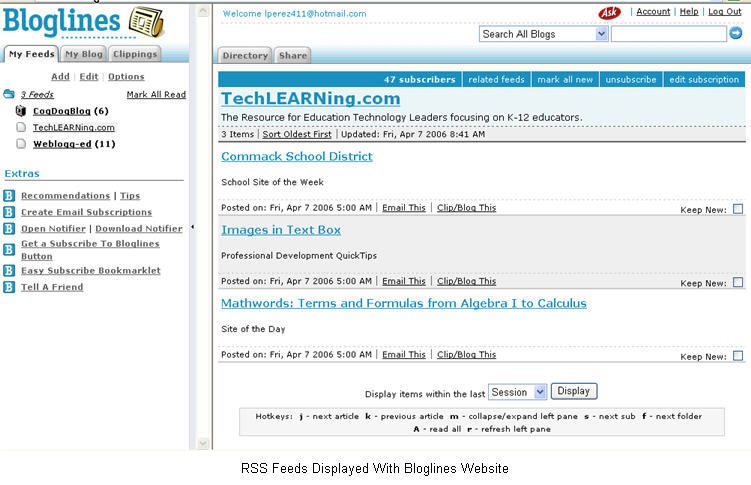The width and height of the screenshot is (751, 485).
Task: Click the B icon beside Tell A Friend
Action: coord(9,287)
